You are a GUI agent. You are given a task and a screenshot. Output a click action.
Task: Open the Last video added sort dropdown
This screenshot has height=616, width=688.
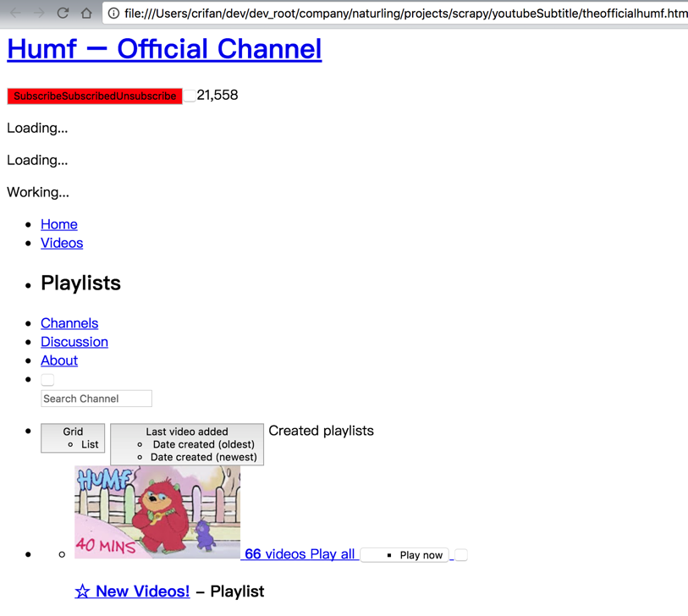(187, 432)
